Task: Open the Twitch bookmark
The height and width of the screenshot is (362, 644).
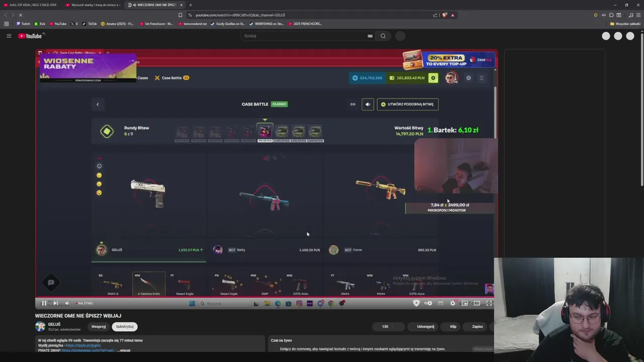Action: (x=23, y=24)
